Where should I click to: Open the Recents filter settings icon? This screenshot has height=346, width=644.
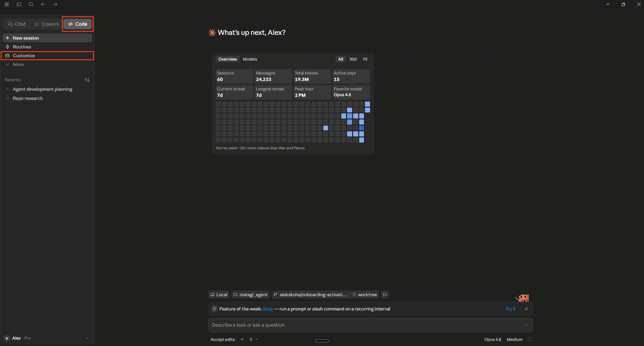87,80
